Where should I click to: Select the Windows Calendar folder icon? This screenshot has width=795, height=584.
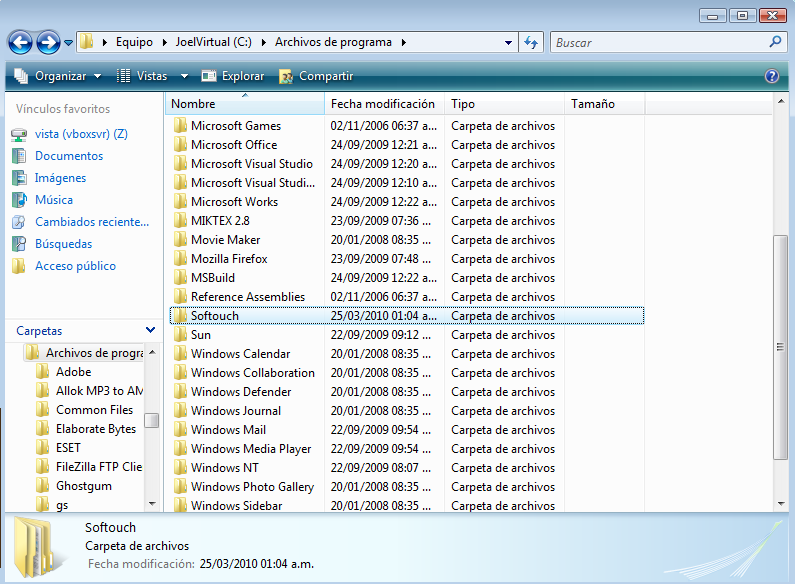(180, 353)
